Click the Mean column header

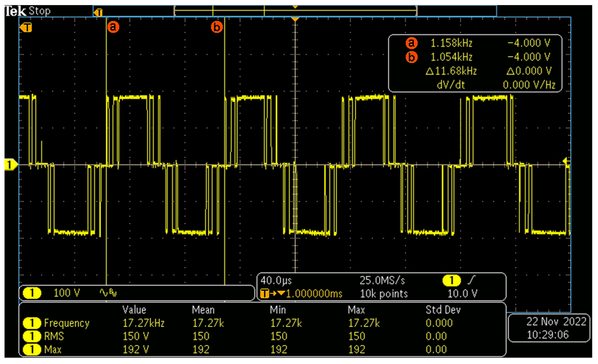pyautogui.click(x=203, y=310)
